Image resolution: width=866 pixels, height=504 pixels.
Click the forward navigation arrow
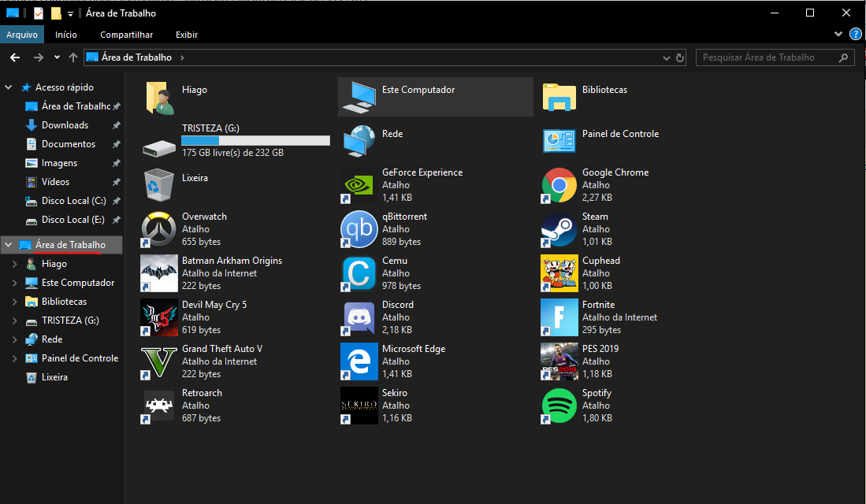38,57
